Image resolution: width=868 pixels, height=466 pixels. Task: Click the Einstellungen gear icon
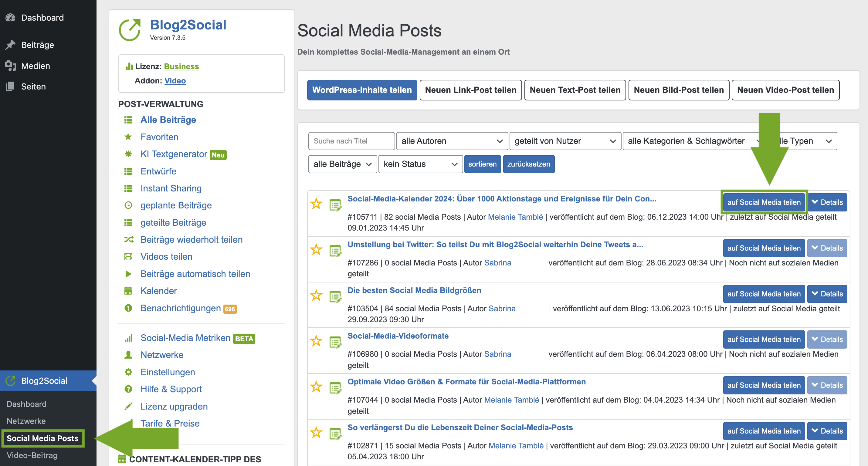coord(128,372)
